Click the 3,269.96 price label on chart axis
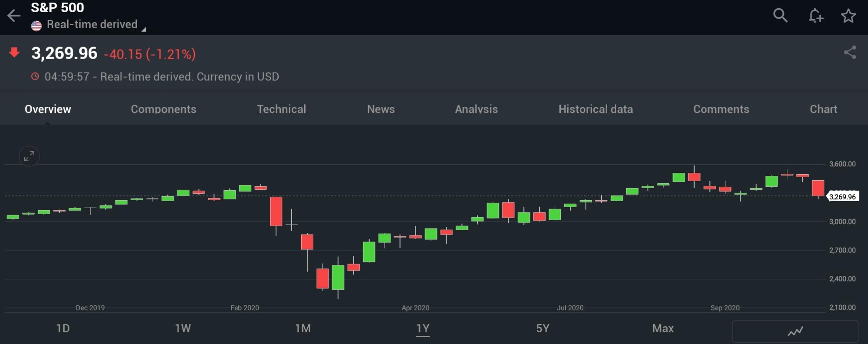 842,197
